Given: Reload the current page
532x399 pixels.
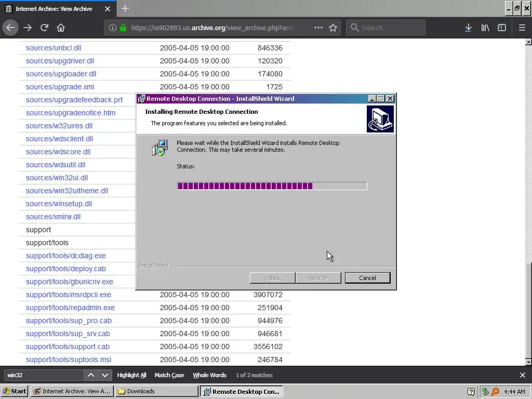Looking at the screenshot, I should coord(44,28).
